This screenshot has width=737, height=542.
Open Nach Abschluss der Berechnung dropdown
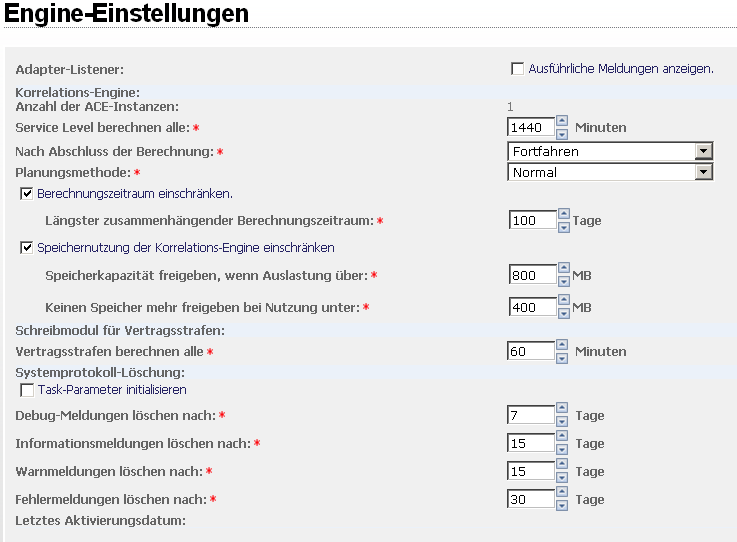pyautogui.click(x=704, y=151)
